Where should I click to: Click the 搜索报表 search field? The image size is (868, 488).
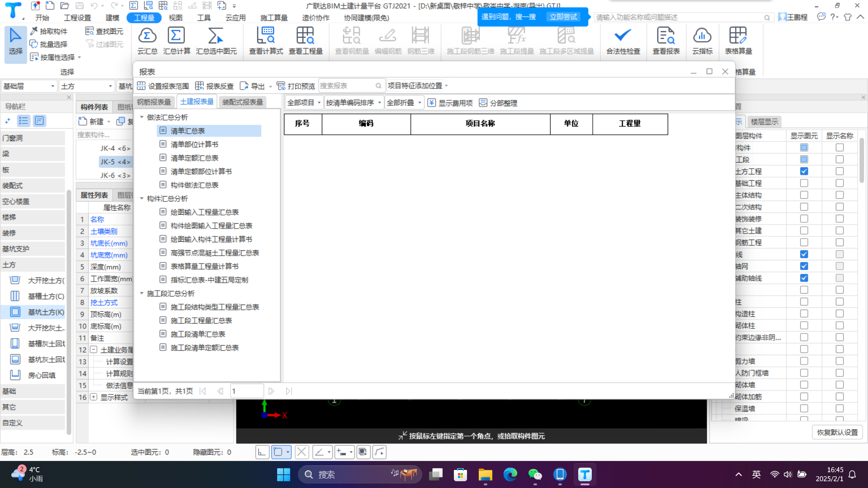tap(351, 86)
